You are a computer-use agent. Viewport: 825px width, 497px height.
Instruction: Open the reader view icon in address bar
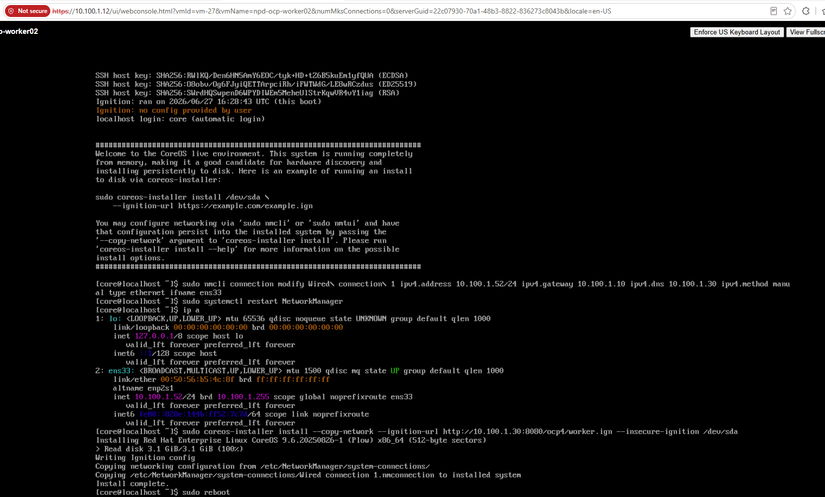[773, 11]
